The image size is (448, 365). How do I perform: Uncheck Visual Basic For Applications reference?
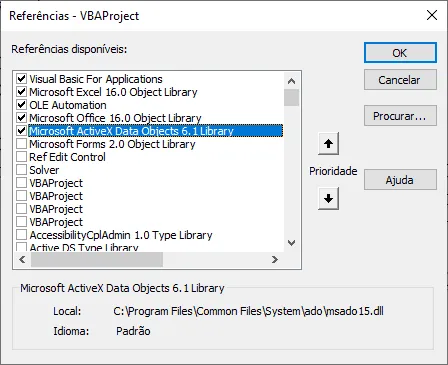coord(21,79)
